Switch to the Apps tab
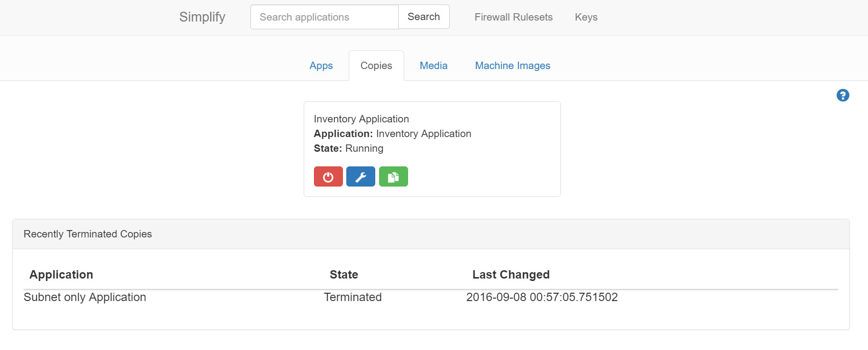The image size is (868, 350). pos(321,66)
